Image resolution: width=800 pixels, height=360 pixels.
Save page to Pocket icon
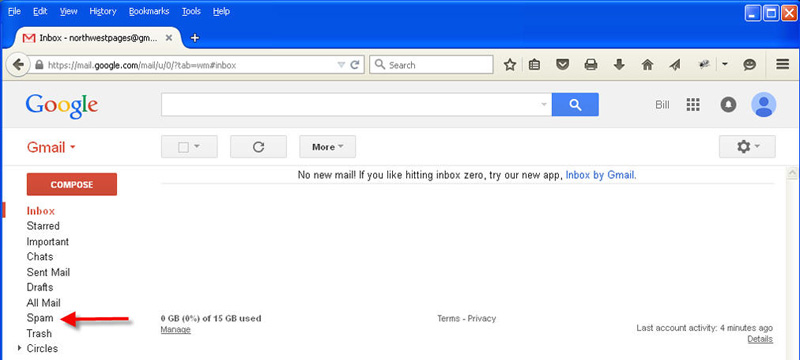(562, 65)
